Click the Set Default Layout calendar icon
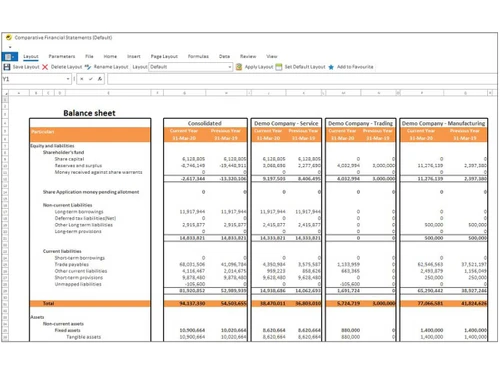The image size is (500, 375). (279, 67)
